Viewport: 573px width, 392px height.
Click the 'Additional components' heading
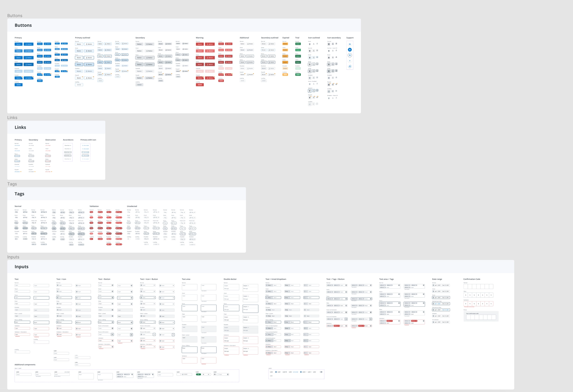[x=25, y=365]
